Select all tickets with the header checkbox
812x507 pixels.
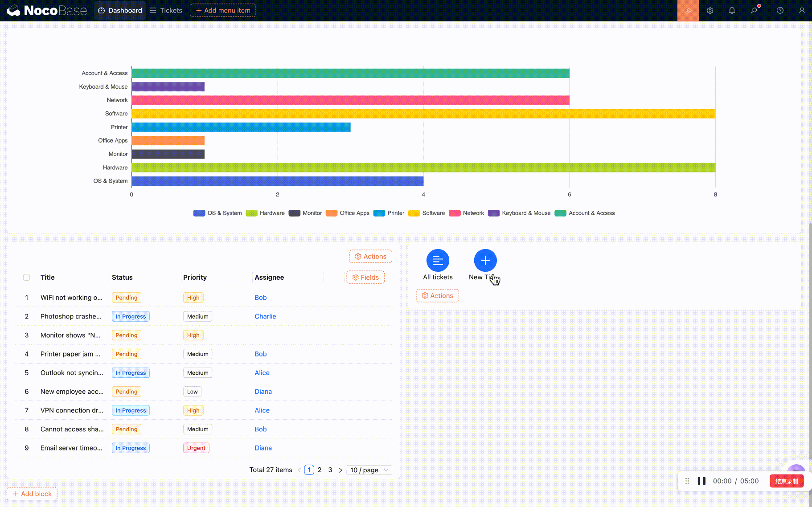tap(26, 277)
